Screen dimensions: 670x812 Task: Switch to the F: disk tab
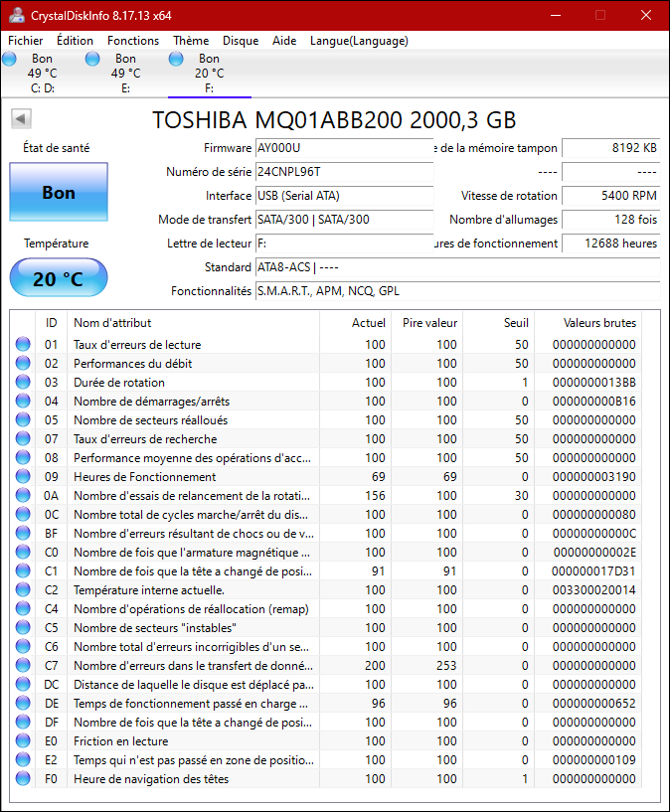(x=209, y=74)
